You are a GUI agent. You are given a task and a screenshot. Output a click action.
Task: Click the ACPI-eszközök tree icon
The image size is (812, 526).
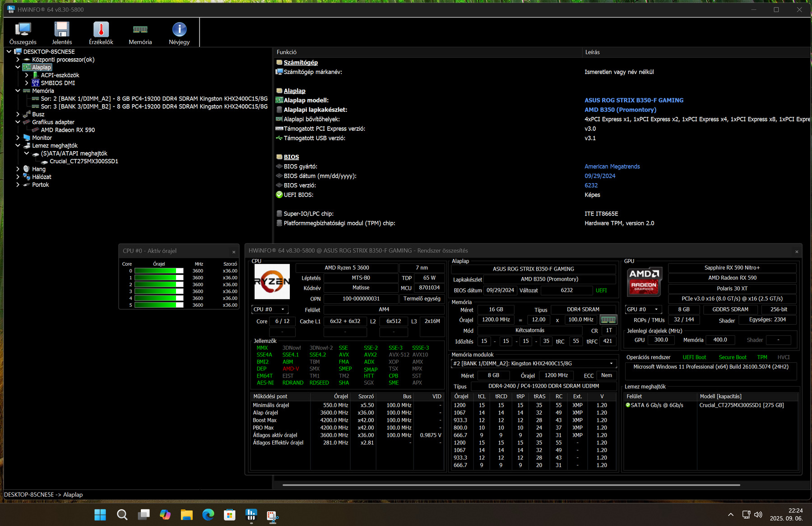click(x=36, y=75)
